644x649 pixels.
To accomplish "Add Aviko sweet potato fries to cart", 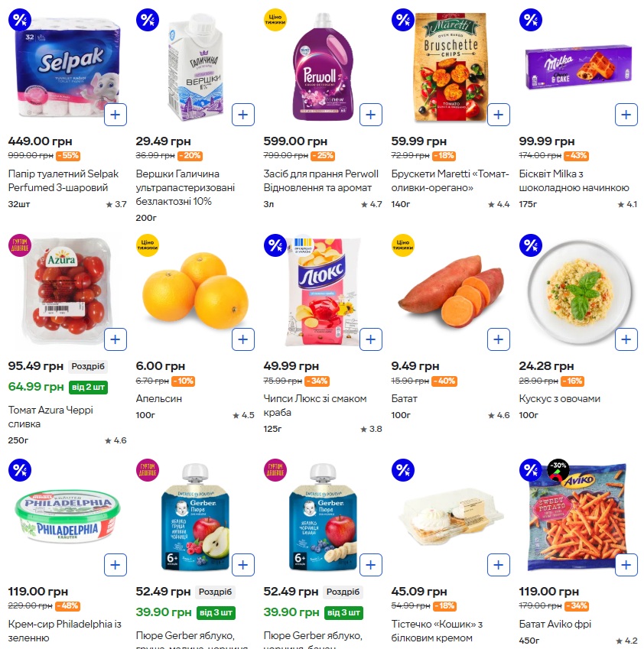I will 626,565.
